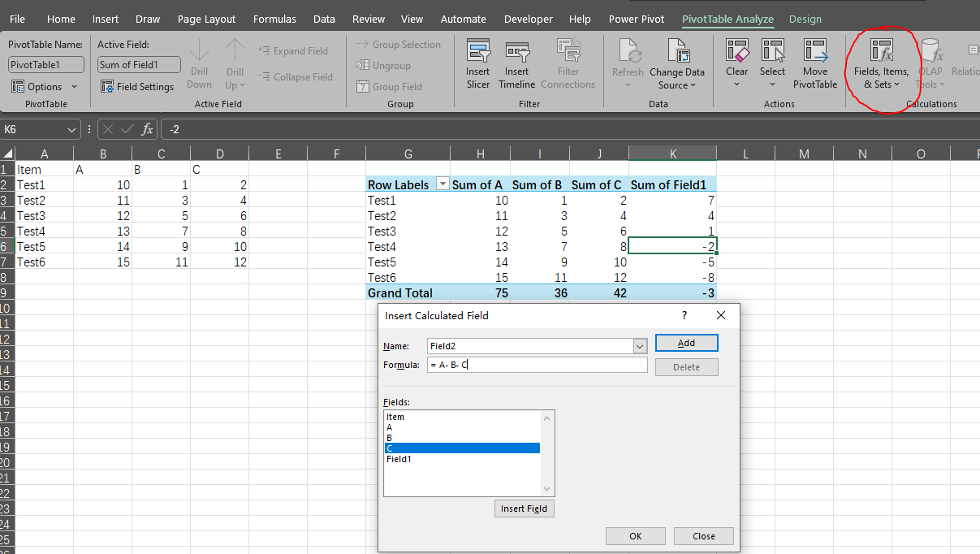Open Change Data Source
Viewport: 980px width, 554px height.
[x=677, y=63]
